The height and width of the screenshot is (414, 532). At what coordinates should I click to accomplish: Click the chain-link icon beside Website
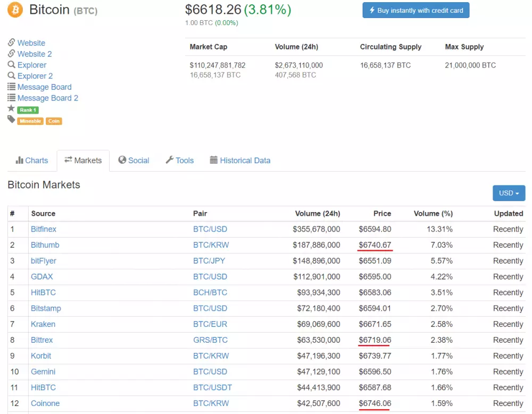(10, 43)
